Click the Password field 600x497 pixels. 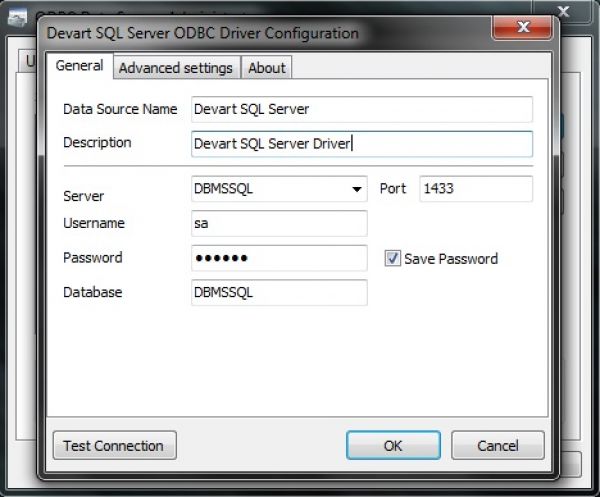(x=279, y=258)
